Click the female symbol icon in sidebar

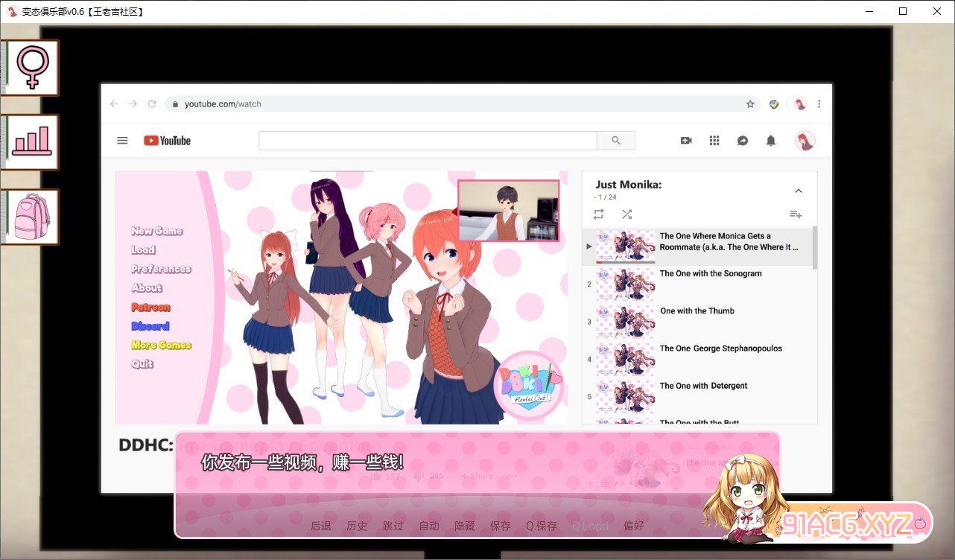point(31,68)
